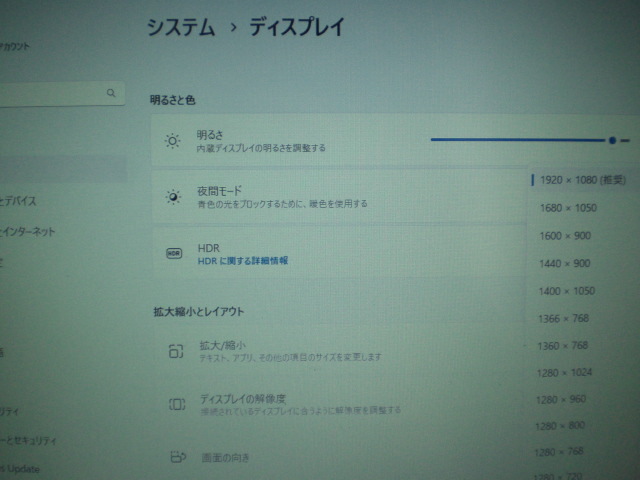Select 1366 × 768 resolution option
Viewport: 640px width, 480px height.
(563, 319)
